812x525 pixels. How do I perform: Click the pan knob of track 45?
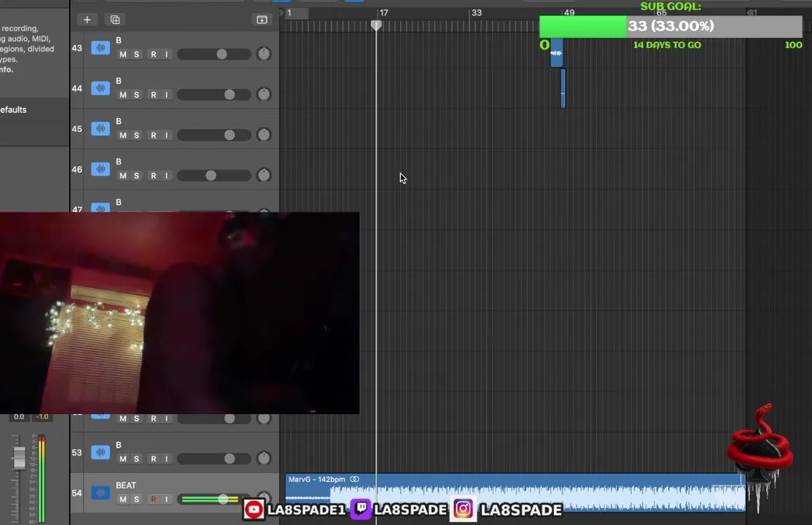tap(264, 134)
